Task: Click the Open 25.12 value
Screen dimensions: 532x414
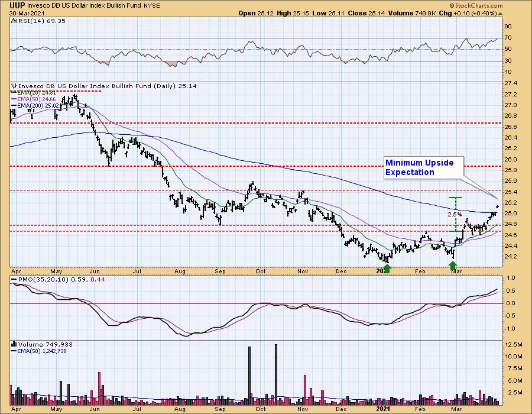Action: tap(255, 13)
